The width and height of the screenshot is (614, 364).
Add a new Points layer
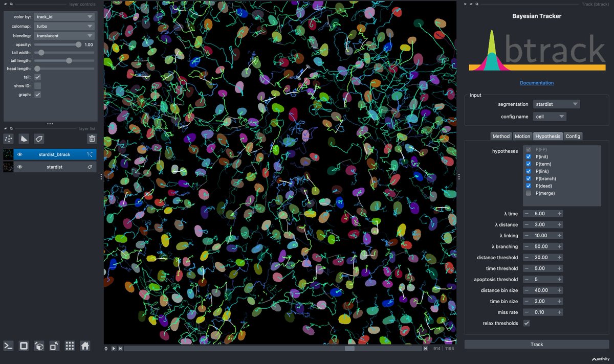(x=8, y=139)
